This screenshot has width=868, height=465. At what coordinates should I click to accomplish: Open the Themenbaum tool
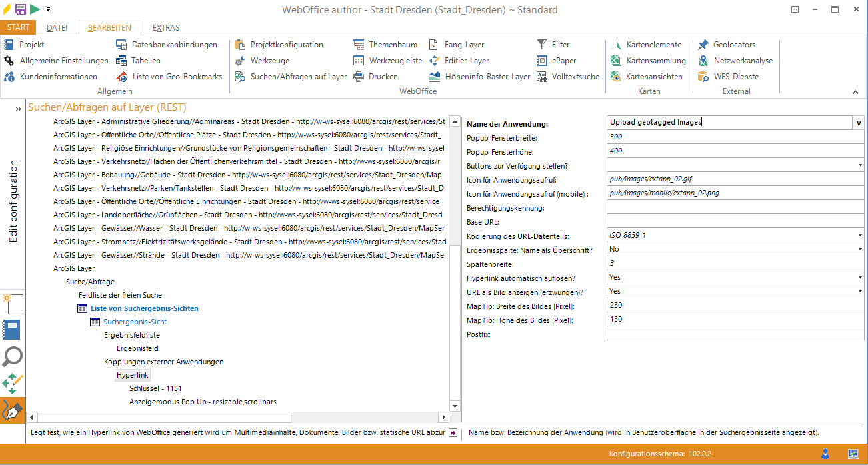(393, 45)
